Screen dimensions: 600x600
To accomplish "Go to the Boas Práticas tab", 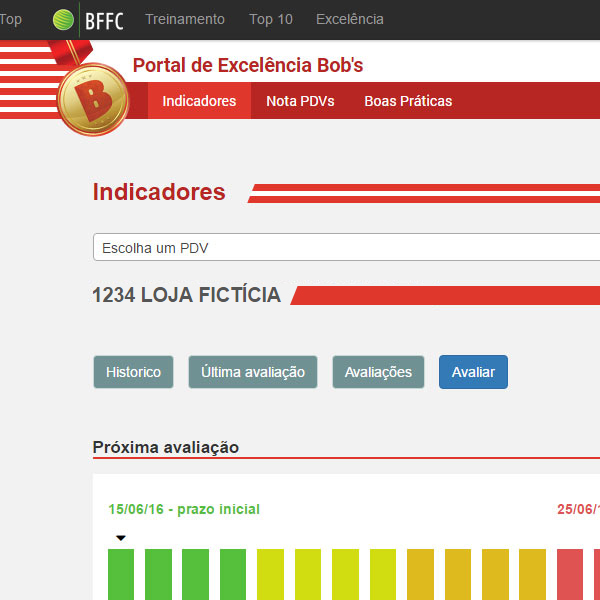I will click(408, 101).
